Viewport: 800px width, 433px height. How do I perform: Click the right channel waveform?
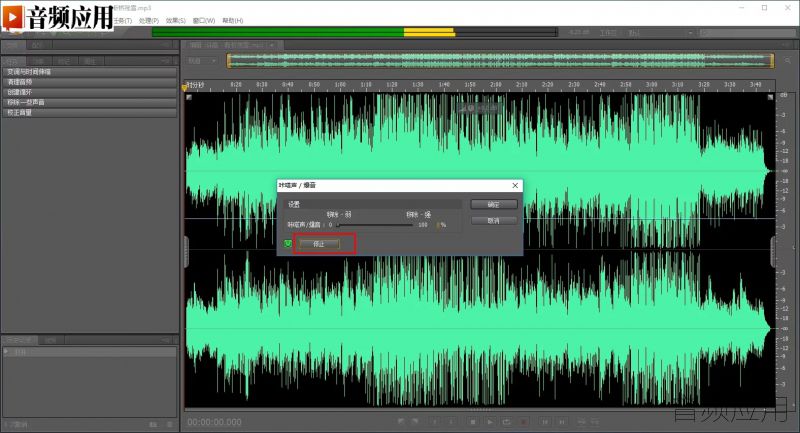480,328
